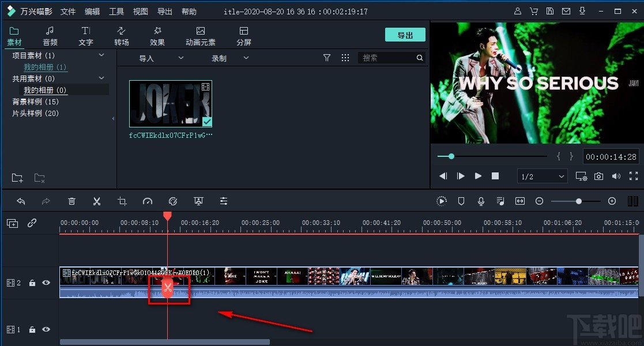This screenshot has height=346, width=644.
Task: Click the zoom to fit timeline icon
Action: point(520,201)
